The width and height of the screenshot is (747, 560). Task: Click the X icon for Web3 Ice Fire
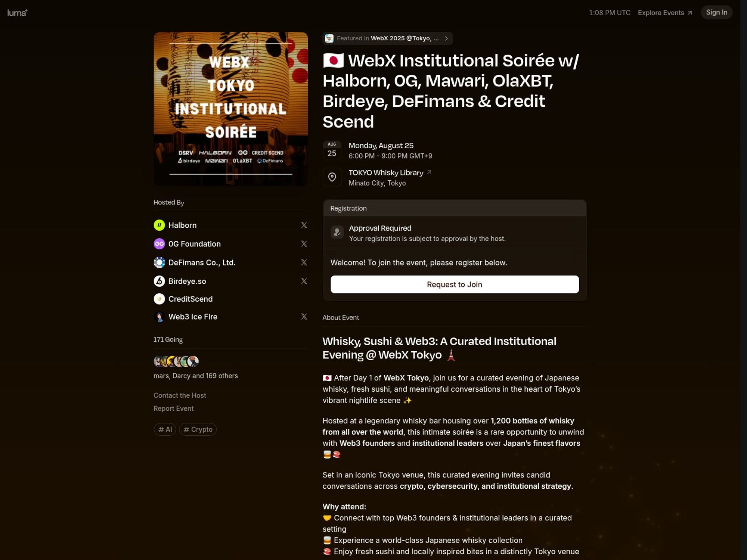304,316
